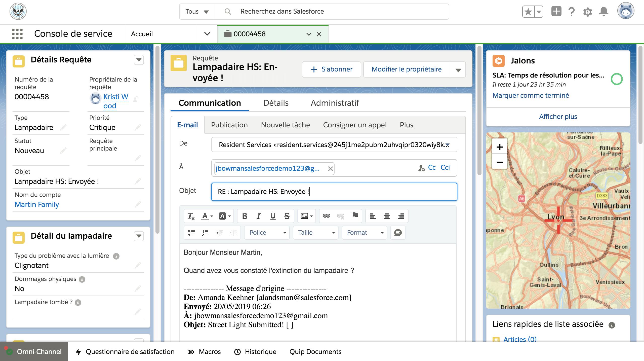Screen dimensions: 644x361
Task: Open the Omni-Channel utility
Action: (x=34, y=352)
